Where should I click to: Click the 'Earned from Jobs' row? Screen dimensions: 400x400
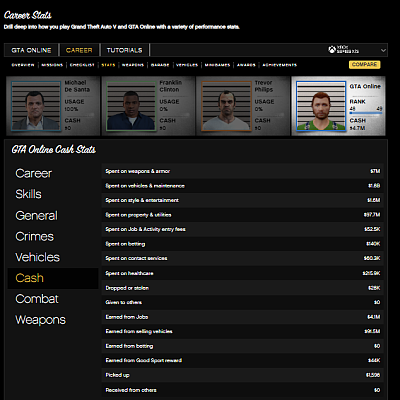point(243,317)
